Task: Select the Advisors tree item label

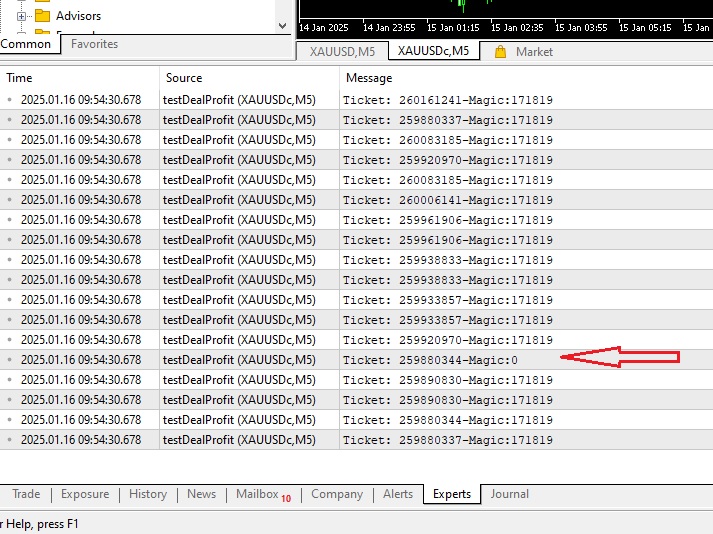Action: tap(78, 16)
